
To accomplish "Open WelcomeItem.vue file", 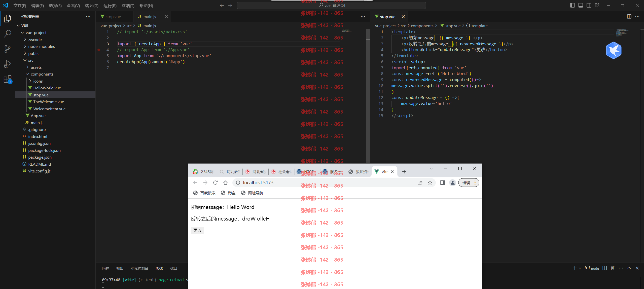I will click(55, 109).
